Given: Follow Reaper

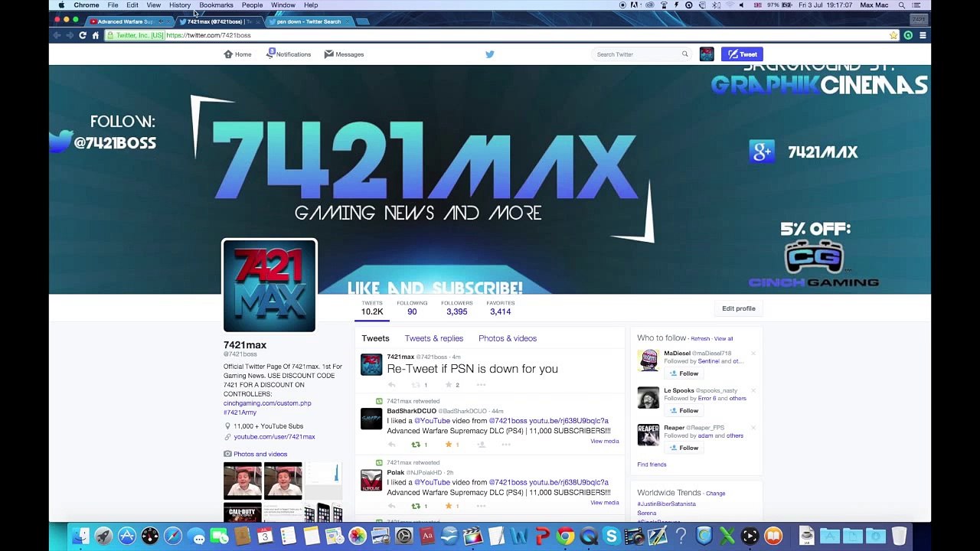Looking at the screenshot, I should [x=684, y=448].
